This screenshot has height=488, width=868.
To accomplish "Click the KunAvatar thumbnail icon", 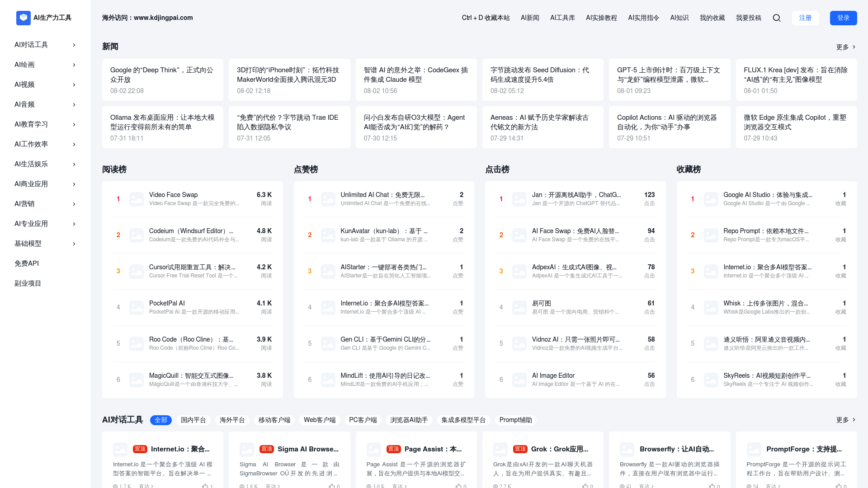I will [328, 235].
